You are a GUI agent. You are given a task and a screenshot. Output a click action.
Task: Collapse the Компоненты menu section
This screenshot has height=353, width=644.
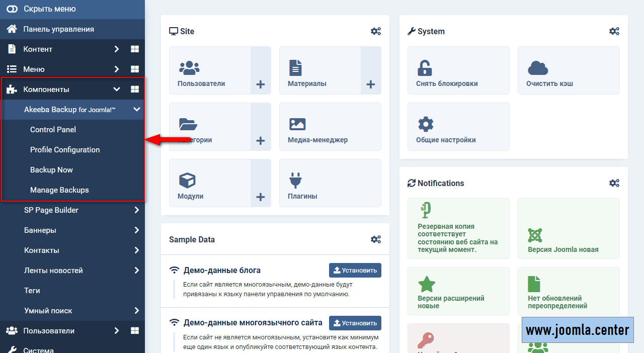117,90
